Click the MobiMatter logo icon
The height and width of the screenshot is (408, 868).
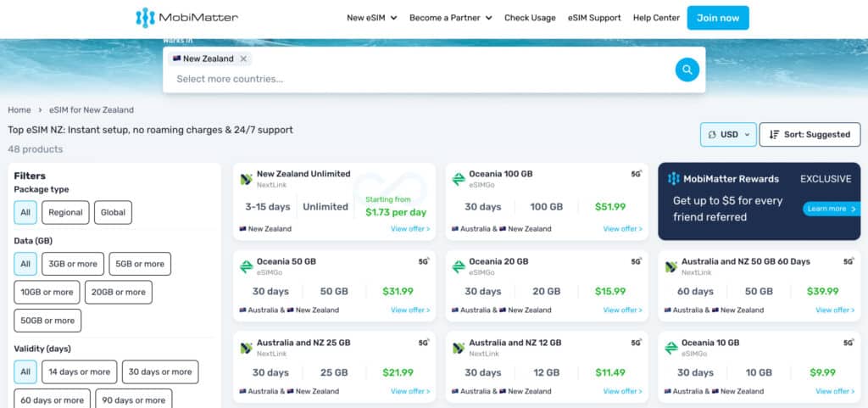145,18
